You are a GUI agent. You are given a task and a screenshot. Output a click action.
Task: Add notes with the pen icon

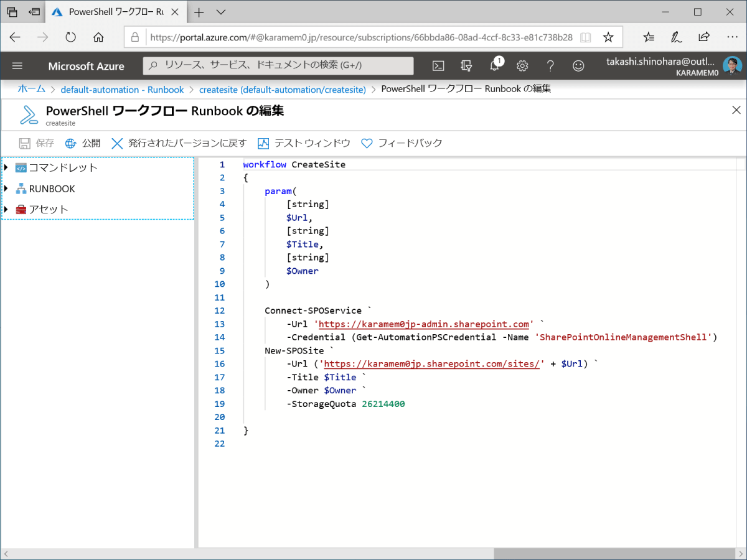pos(676,37)
